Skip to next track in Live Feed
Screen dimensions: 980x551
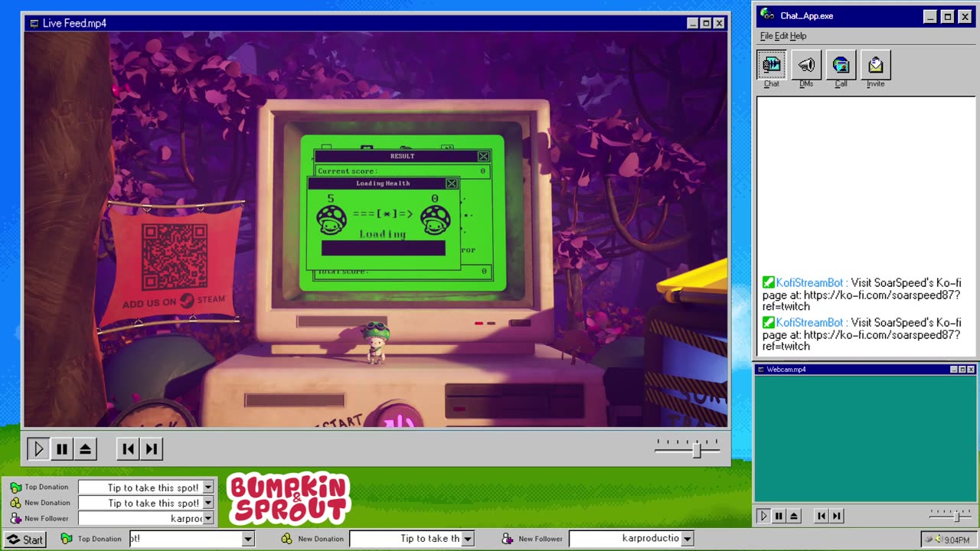coord(151,449)
